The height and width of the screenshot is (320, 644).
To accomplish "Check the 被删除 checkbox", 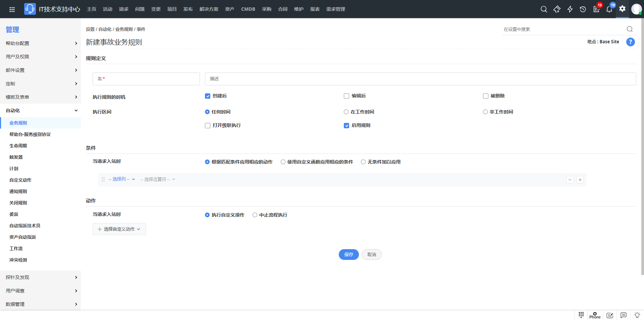I will [486, 96].
